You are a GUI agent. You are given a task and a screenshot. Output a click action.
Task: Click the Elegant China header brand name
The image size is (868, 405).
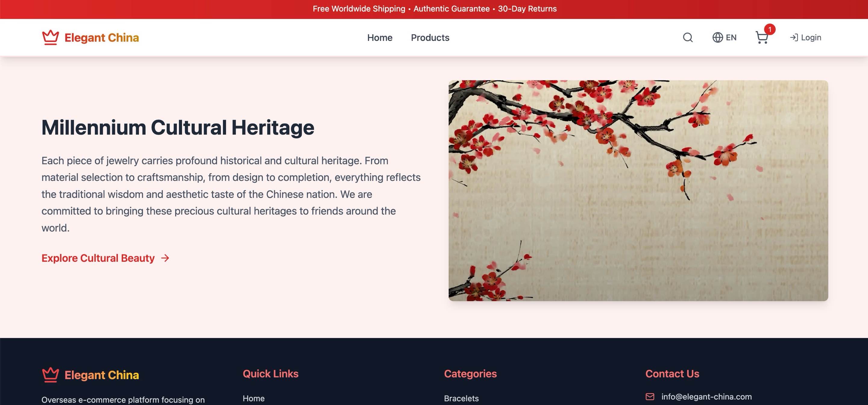pos(102,38)
